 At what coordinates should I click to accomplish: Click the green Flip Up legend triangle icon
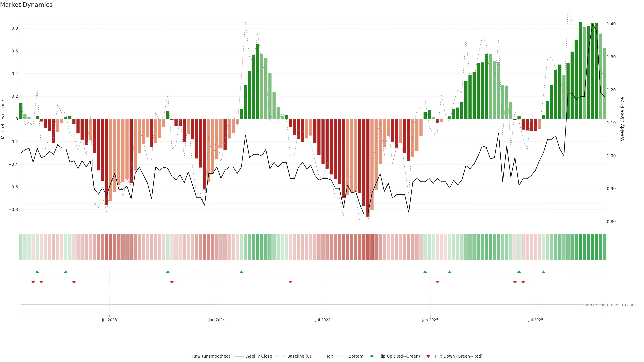tap(372, 356)
